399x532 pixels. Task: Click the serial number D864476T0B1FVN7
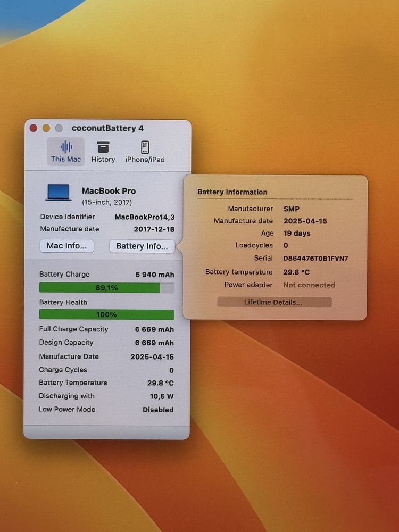[316, 259]
